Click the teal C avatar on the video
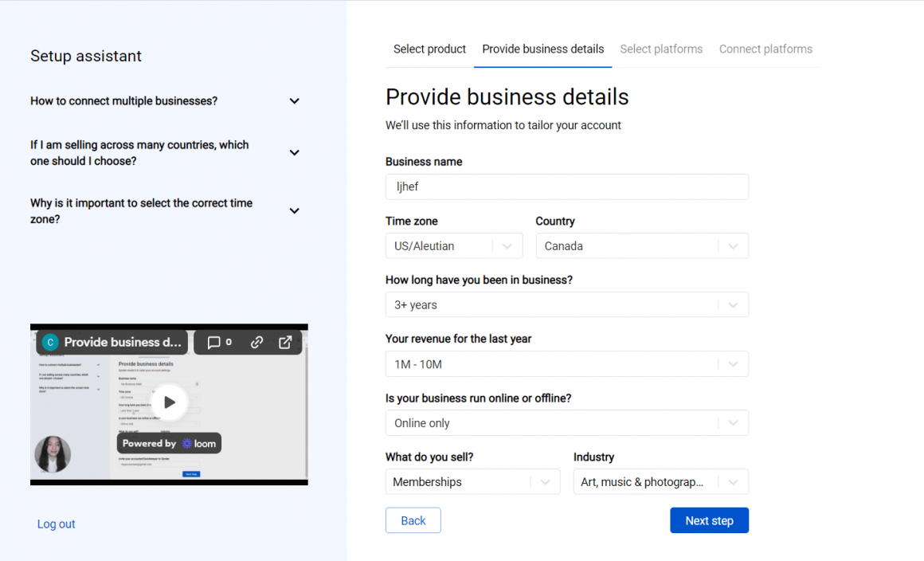Viewport: 924px width, 561px height. click(50, 342)
